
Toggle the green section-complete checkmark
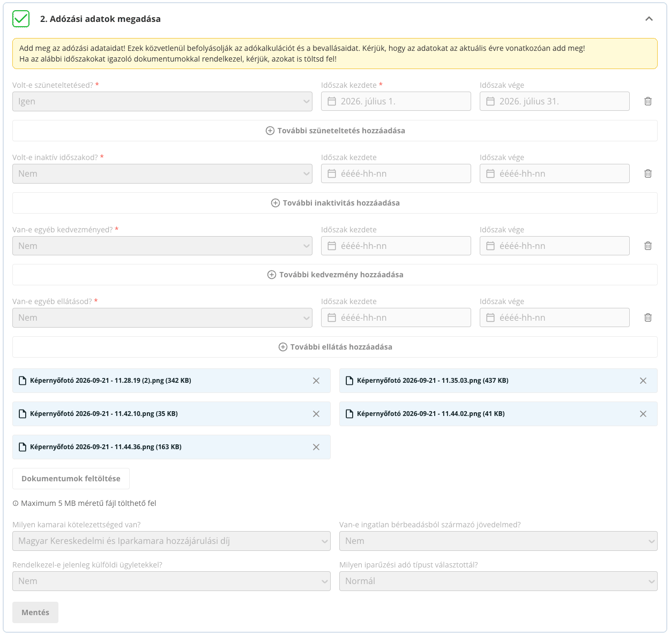pyautogui.click(x=21, y=19)
